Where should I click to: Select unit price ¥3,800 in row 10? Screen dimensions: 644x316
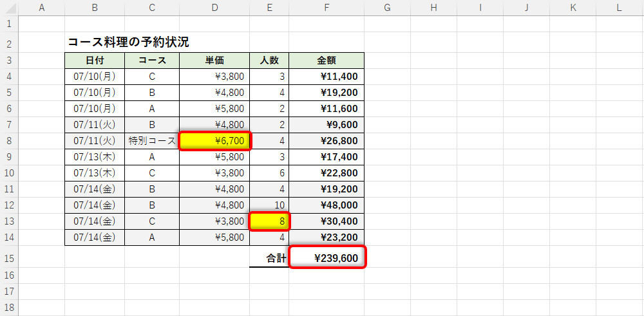pyautogui.click(x=214, y=173)
